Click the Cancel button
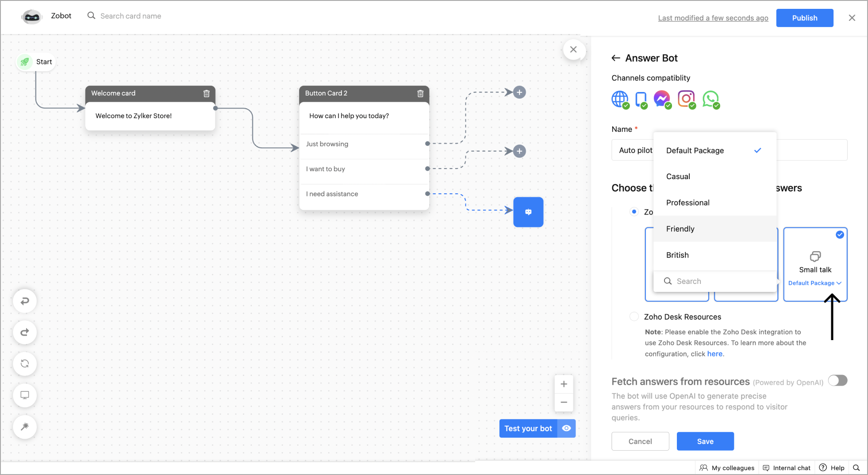 (640, 441)
